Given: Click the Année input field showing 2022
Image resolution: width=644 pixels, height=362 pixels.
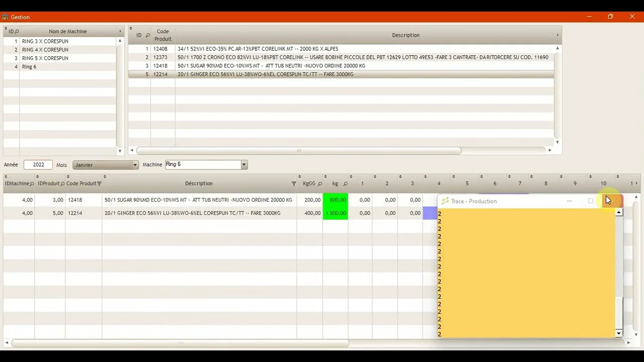Looking at the screenshot, I should (x=39, y=165).
